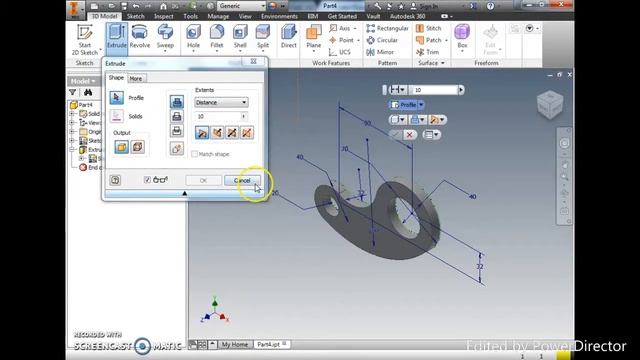
Task: Click the Axis work feature
Action: (x=342, y=28)
